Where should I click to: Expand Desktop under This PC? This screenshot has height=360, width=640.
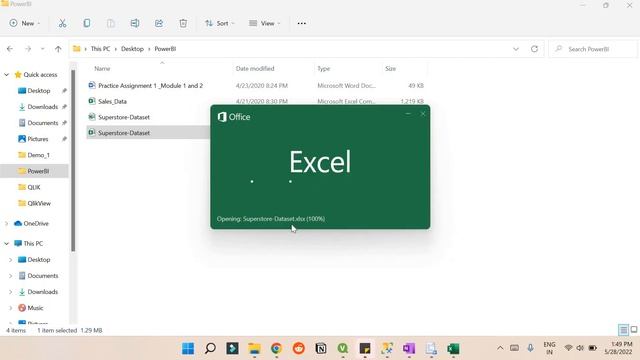coord(11,260)
